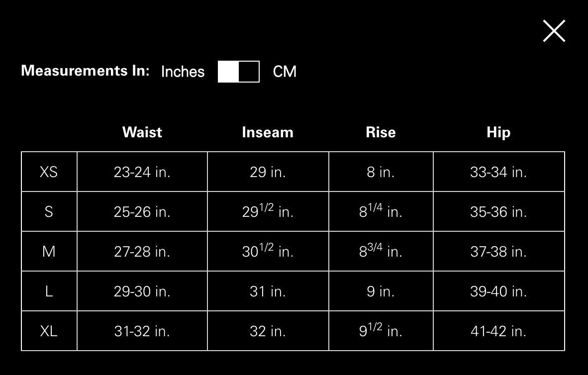The width and height of the screenshot is (588, 375).
Task: Click the 9 1/2 in. rise cell
Action: pyautogui.click(x=381, y=331)
